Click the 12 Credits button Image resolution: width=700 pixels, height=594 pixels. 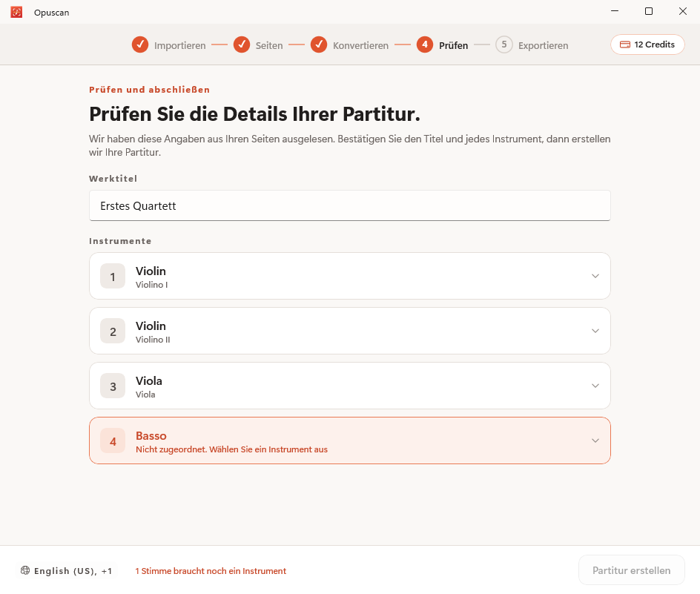[647, 44]
